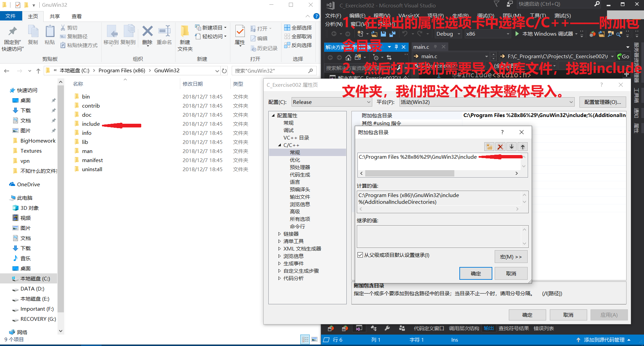Switch to the 输出 tab
The image size is (644, 346).
click(x=489, y=328)
